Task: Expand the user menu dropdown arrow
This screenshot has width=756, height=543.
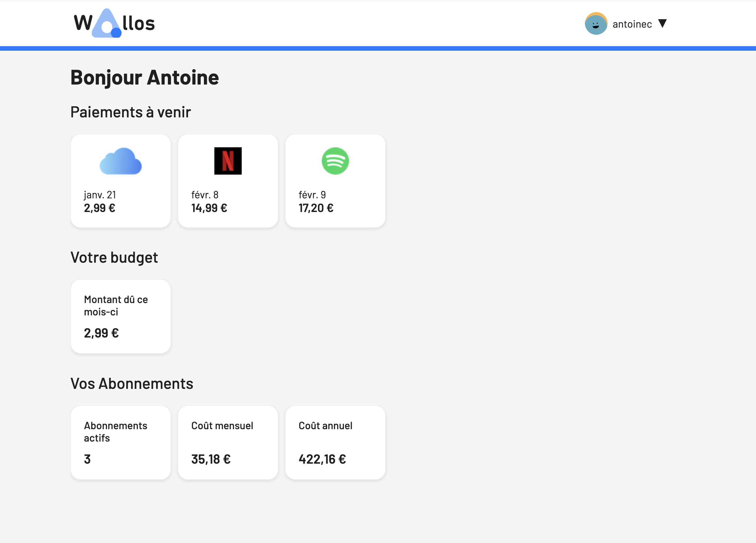Action: pyautogui.click(x=662, y=24)
